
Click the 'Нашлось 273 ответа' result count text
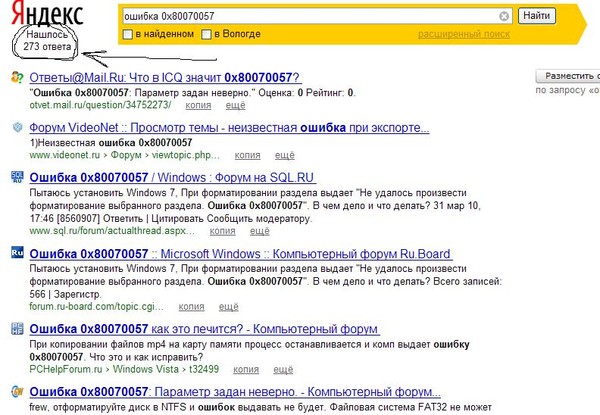coord(47,41)
